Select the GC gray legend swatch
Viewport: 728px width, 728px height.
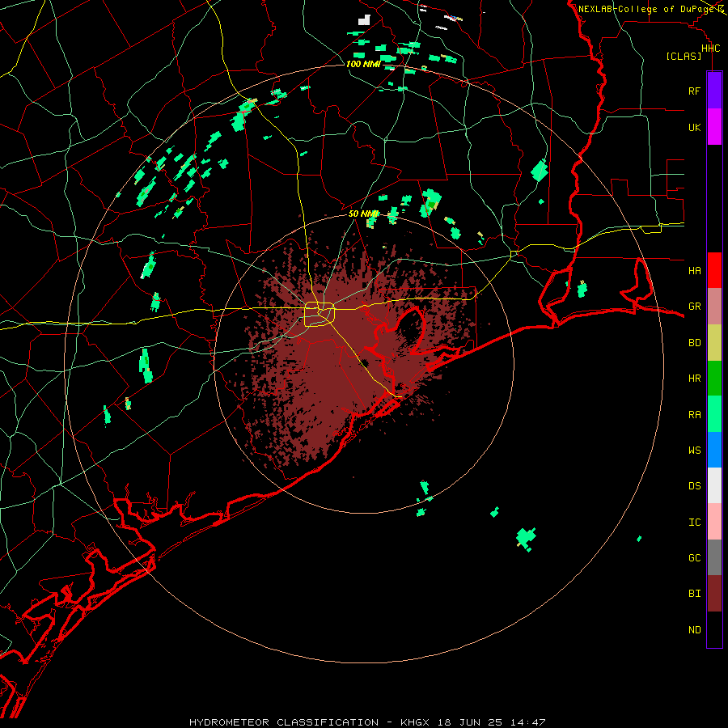tap(714, 557)
